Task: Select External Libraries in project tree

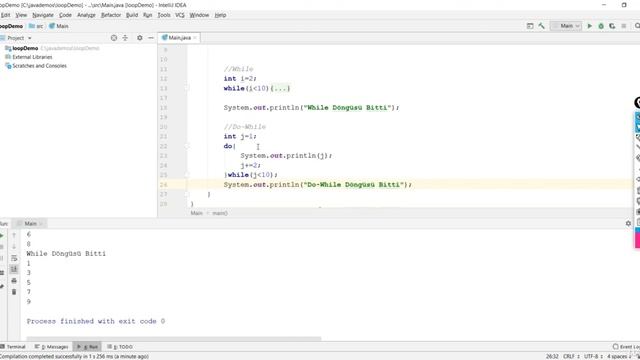Action: (x=32, y=57)
